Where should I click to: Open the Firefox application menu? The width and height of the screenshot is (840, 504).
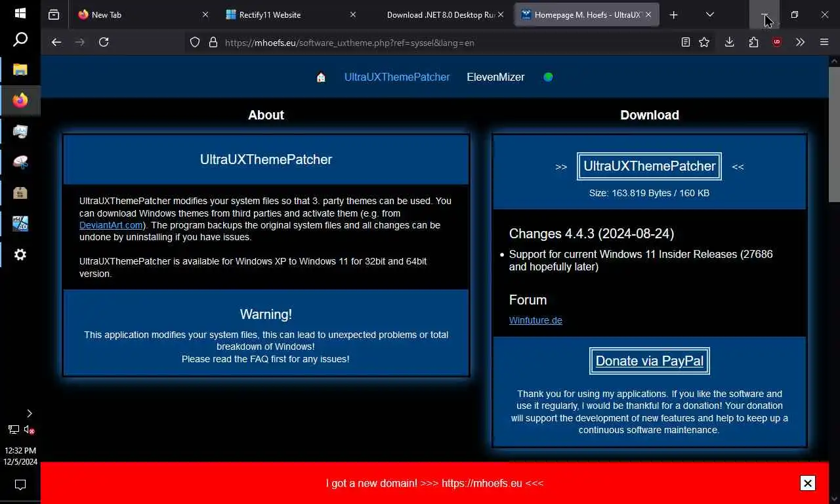coord(824,42)
